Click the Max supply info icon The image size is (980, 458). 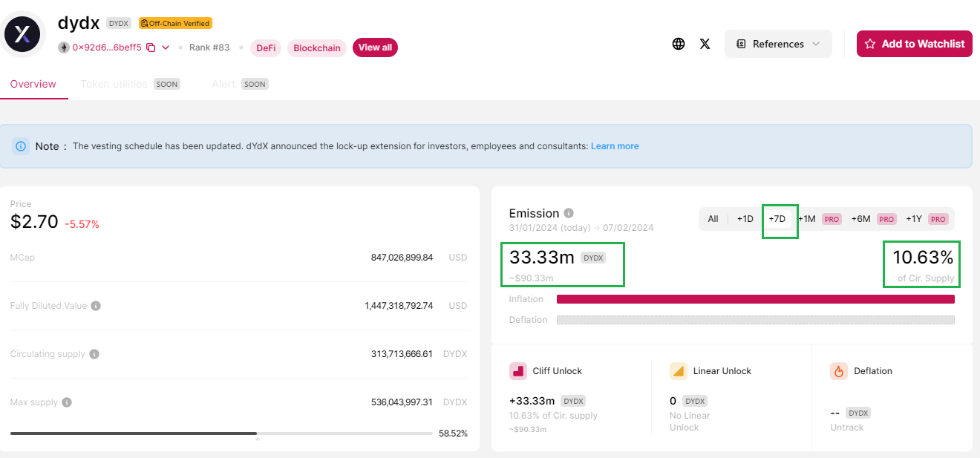pyautogui.click(x=67, y=402)
